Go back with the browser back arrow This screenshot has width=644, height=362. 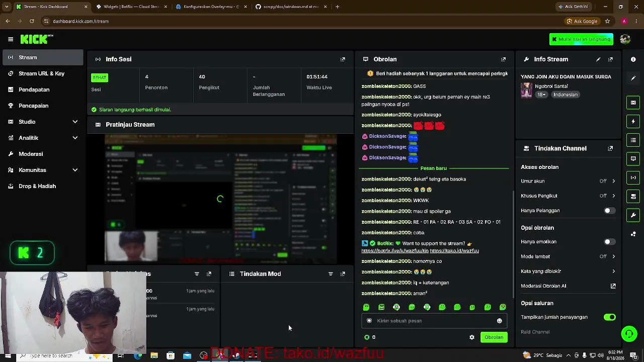click(8, 21)
